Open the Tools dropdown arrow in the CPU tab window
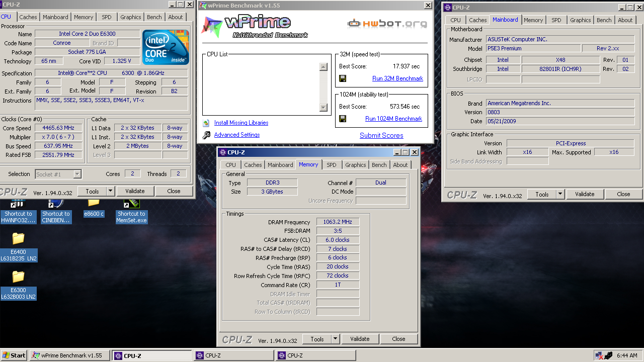644x362 pixels. (x=110, y=191)
